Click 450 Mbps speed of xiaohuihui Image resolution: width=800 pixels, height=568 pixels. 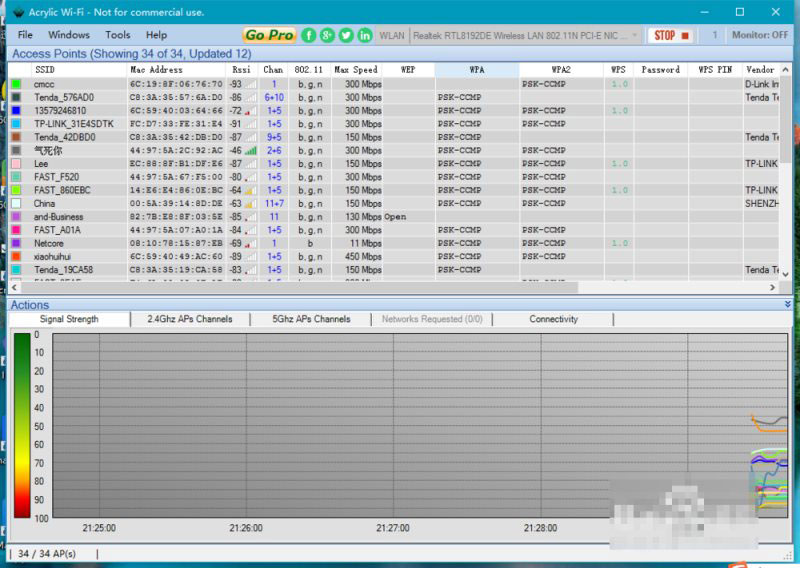363,256
